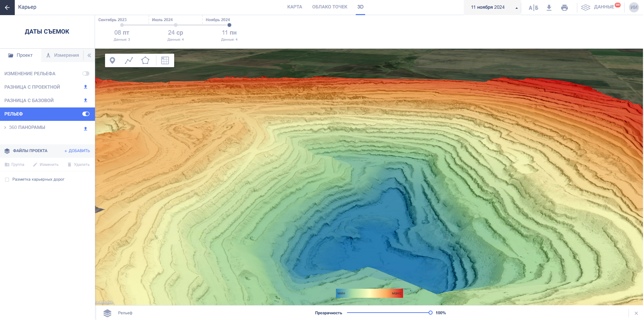Upload file for Разница с проектной
Image resolution: width=644 pixels, height=323 pixels.
tap(86, 87)
